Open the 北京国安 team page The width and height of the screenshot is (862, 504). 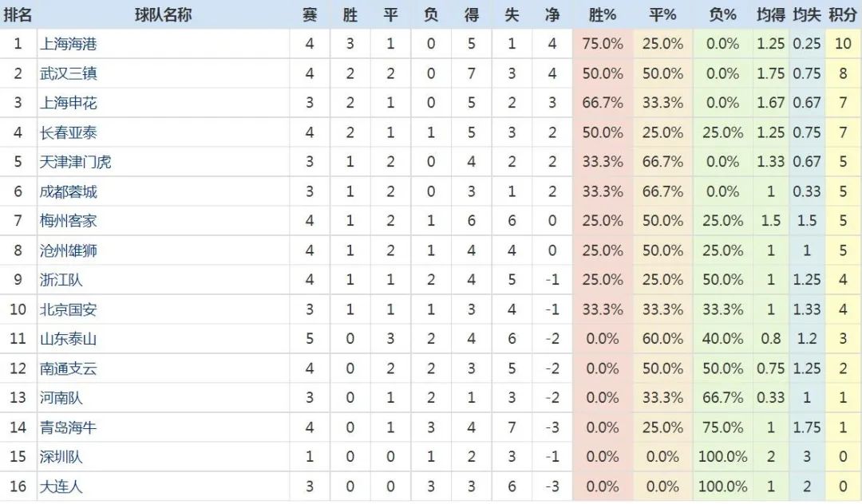(x=69, y=309)
